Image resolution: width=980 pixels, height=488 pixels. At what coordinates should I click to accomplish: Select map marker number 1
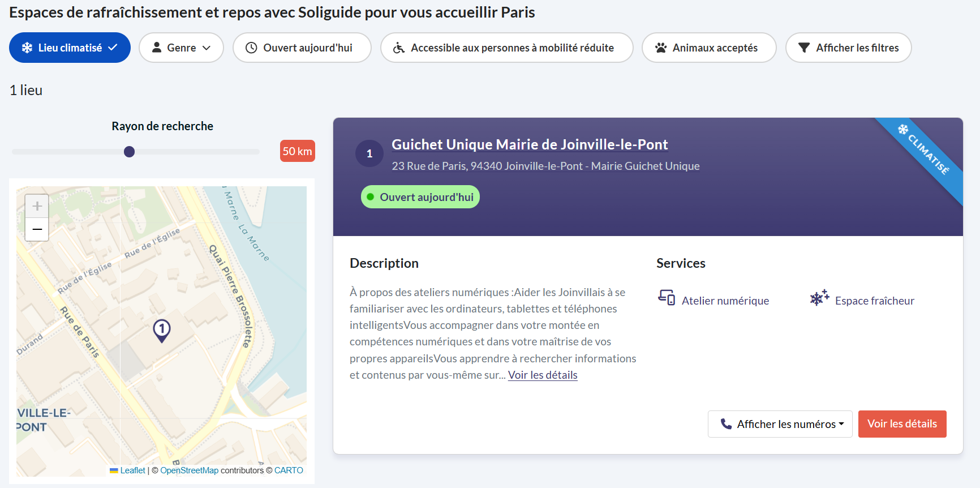(162, 331)
